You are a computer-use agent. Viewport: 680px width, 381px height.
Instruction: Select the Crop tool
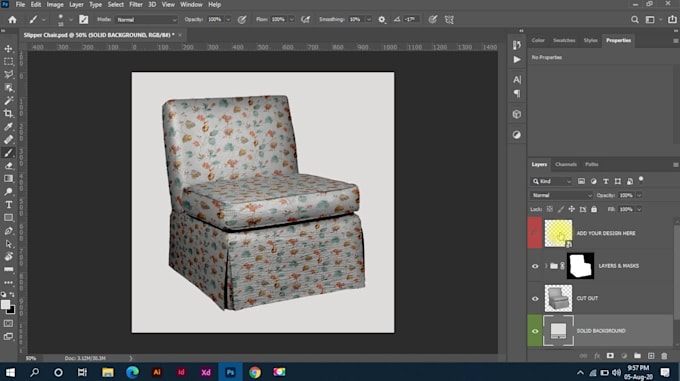(8, 114)
